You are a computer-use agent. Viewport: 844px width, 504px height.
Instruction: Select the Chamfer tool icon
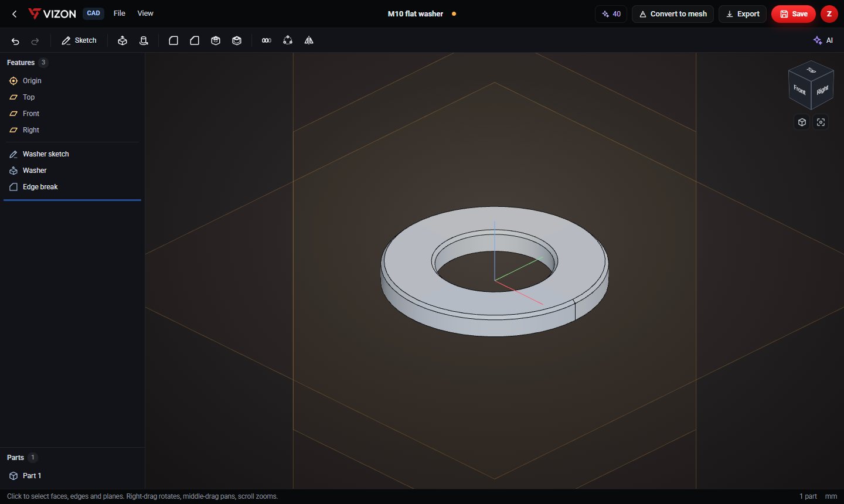[195, 40]
